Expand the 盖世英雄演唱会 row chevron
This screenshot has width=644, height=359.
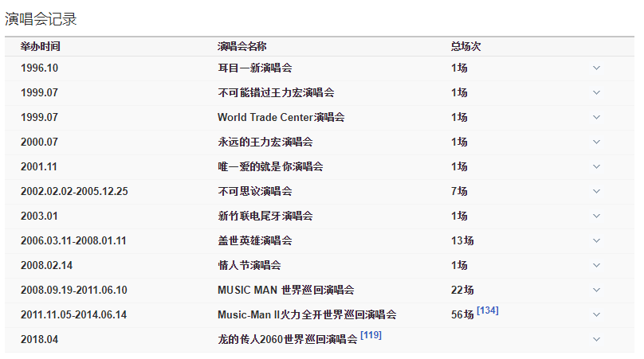[x=596, y=240]
